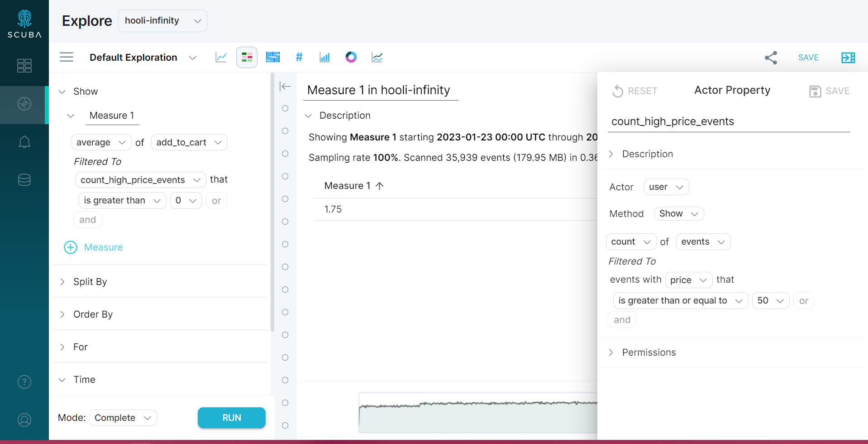
Task: Expand the For section
Action: [x=62, y=347]
